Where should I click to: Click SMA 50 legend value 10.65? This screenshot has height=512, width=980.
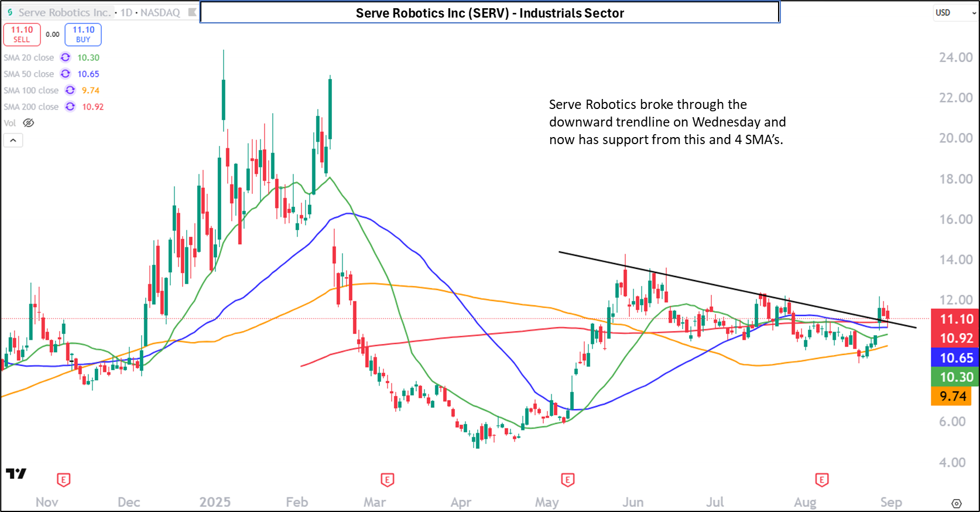pyautogui.click(x=88, y=74)
